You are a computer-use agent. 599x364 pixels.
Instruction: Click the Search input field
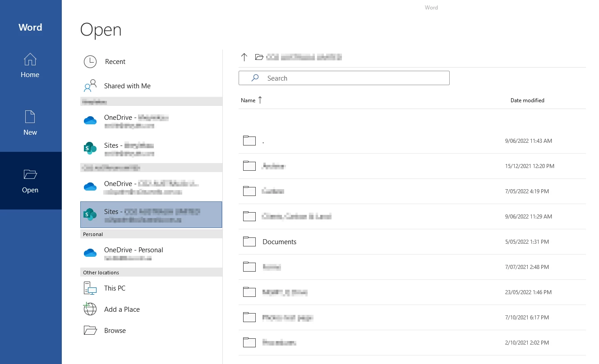(x=344, y=78)
